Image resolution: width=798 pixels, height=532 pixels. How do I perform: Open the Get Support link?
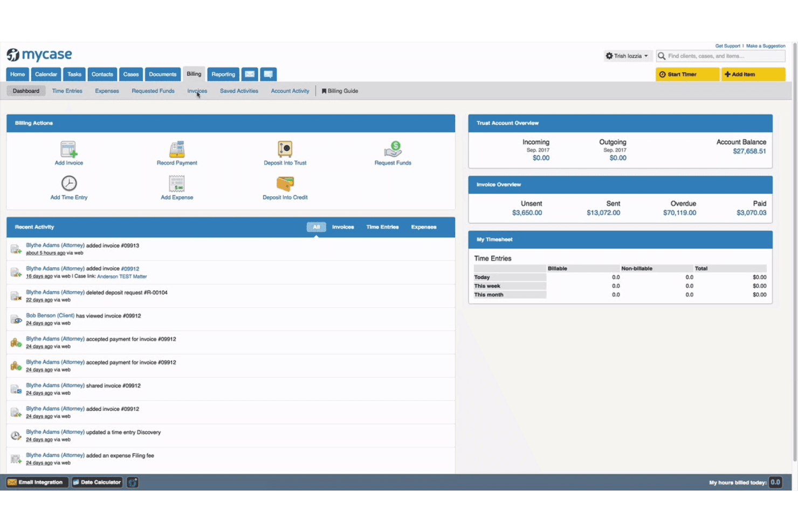727,46
